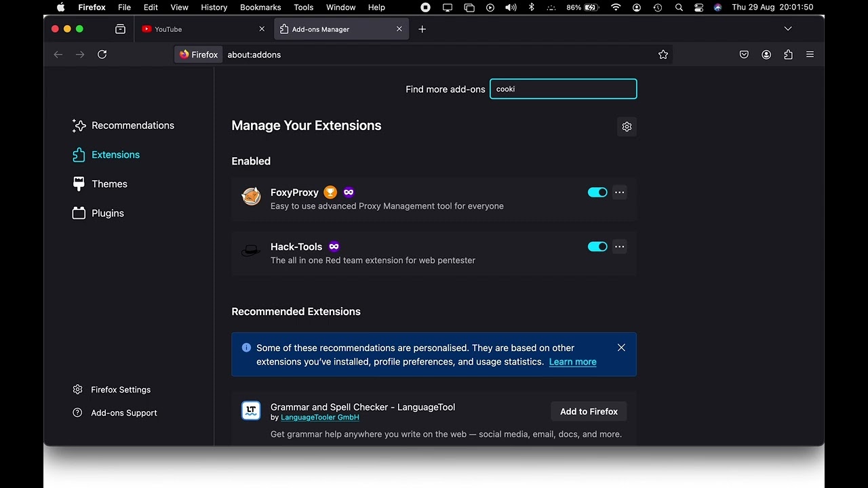Open more options for Hack-Tools
Image resolution: width=868 pixels, height=488 pixels.
tap(619, 247)
